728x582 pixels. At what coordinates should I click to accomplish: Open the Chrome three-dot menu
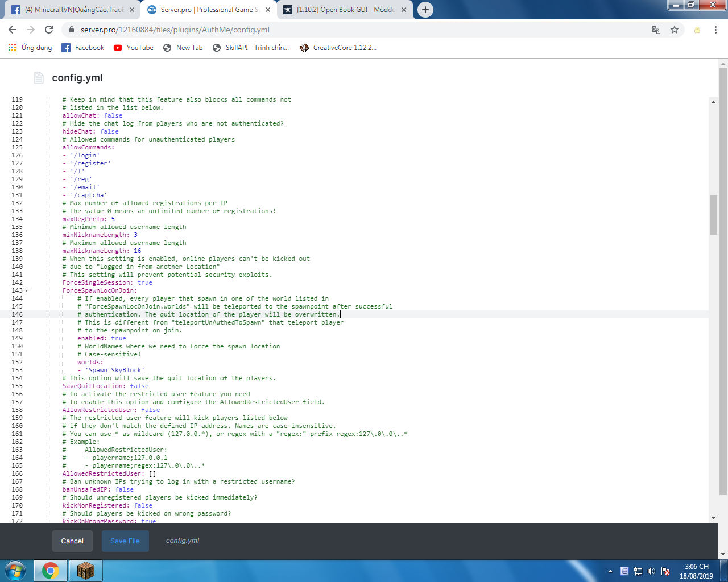715,30
